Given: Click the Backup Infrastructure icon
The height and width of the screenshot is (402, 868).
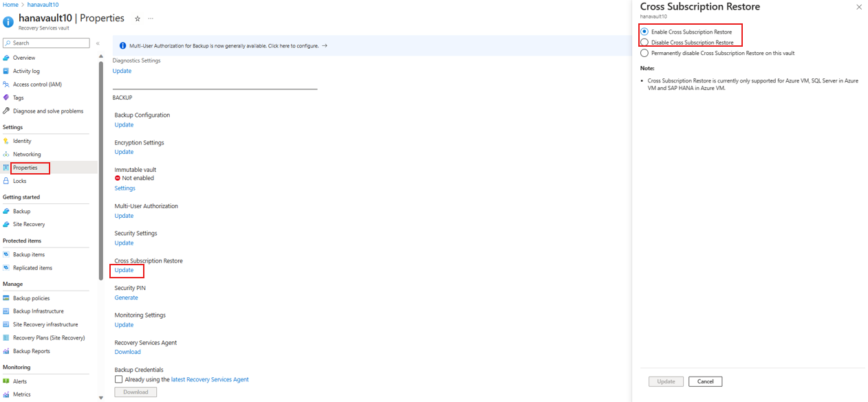Looking at the screenshot, I should 6,311.
